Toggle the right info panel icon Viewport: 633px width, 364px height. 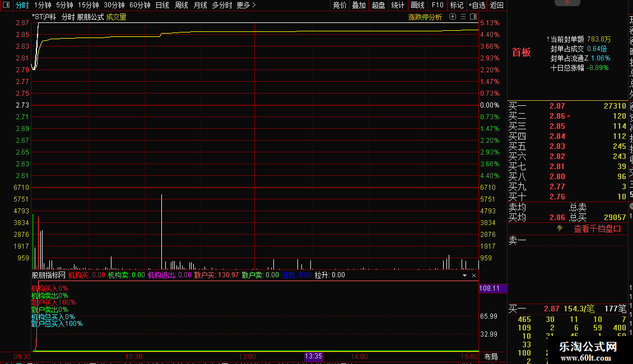(473, 17)
